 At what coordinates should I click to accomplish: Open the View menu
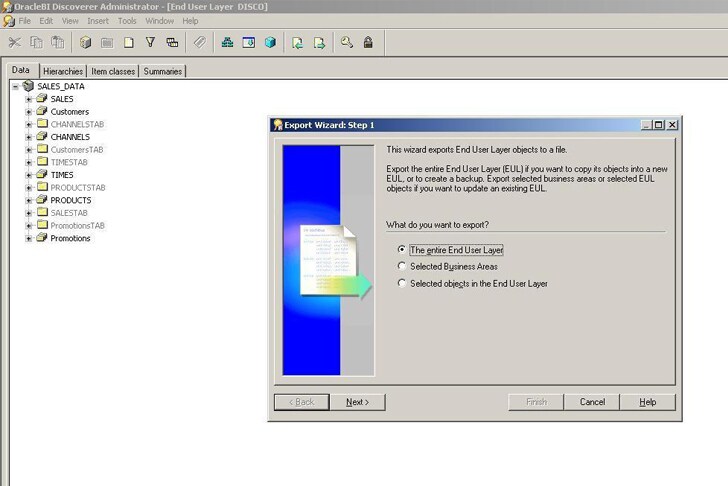(70, 21)
